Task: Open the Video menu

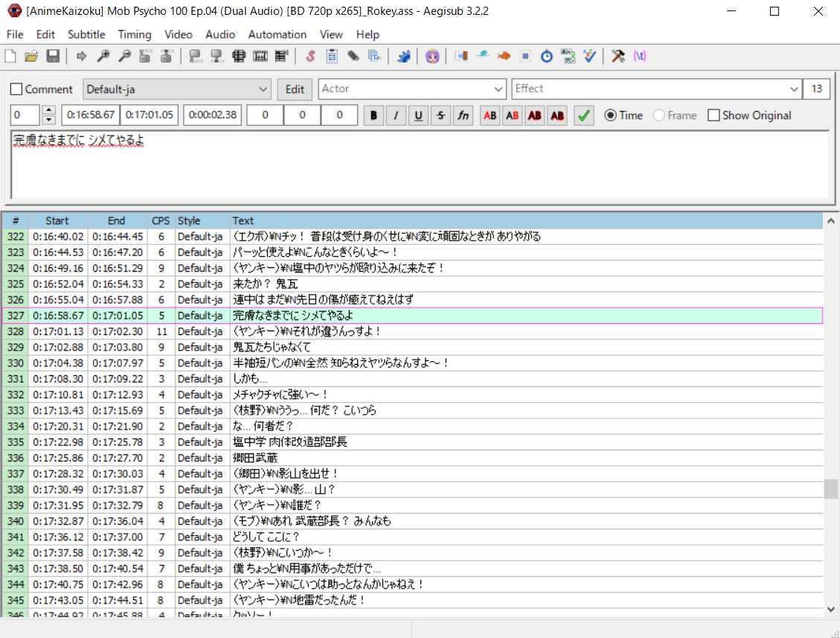Action: (179, 34)
